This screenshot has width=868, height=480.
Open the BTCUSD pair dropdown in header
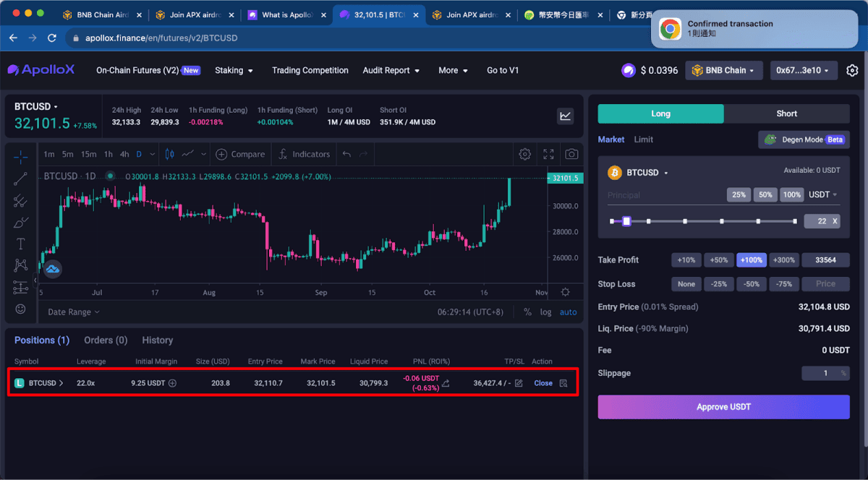click(x=36, y=106)
